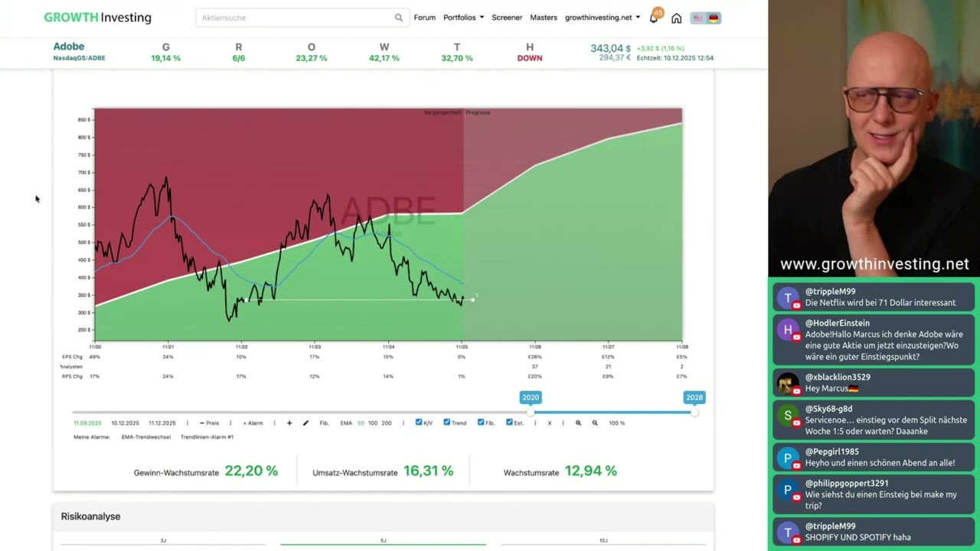Click the minus Preis alarm button
Viewport: 980px width, 551px height.
pos(209,423)
